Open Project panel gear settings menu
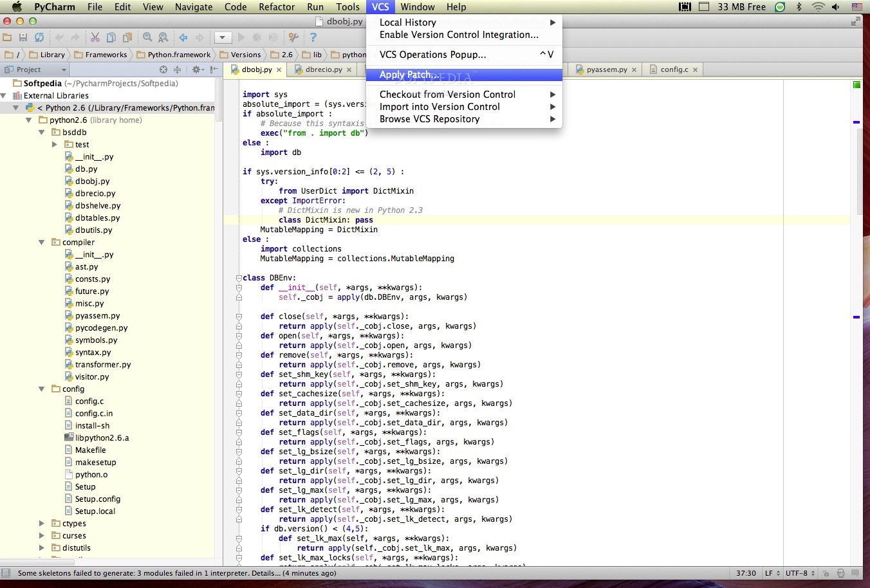Viewport: 870px width, 588px height. coord(198,69)
